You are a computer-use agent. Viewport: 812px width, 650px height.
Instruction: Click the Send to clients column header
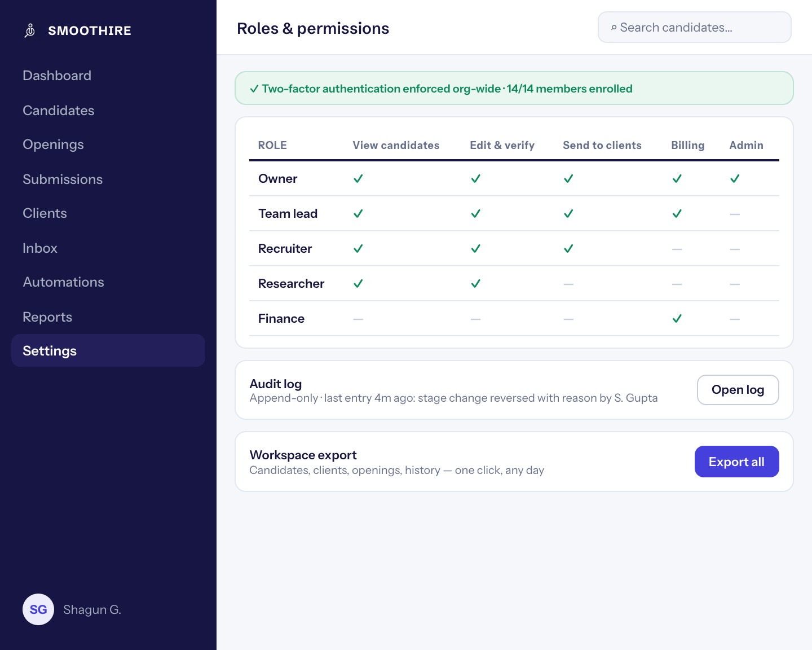pos(602,146)
